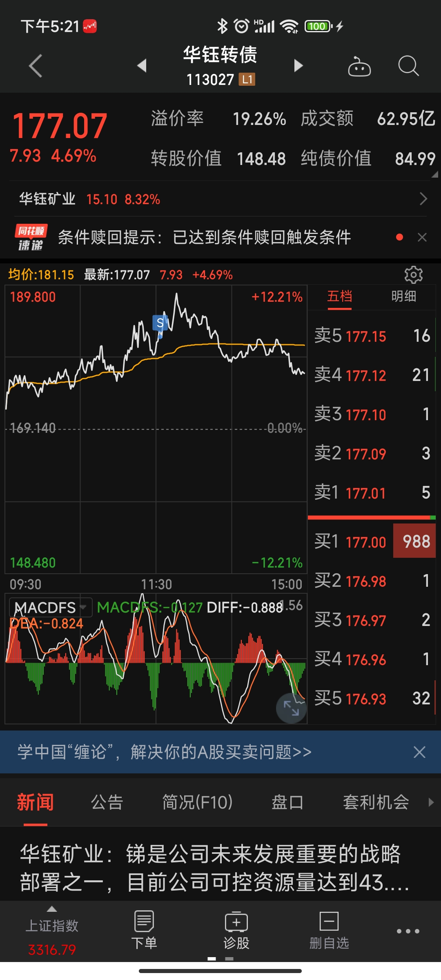Tap the MACD indicator sub-chart
Viewport: 441px width, 980px height.
point(156,658)
